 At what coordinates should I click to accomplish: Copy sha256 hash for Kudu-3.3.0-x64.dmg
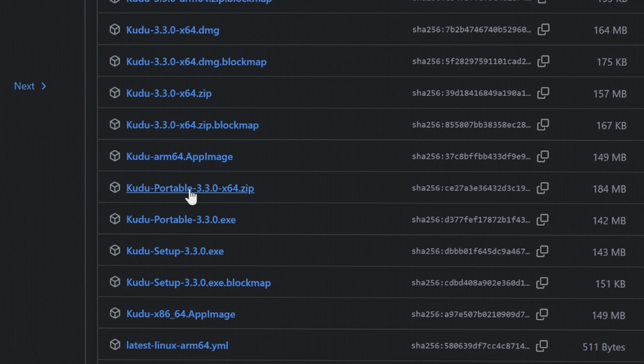[x=543, y=30]
